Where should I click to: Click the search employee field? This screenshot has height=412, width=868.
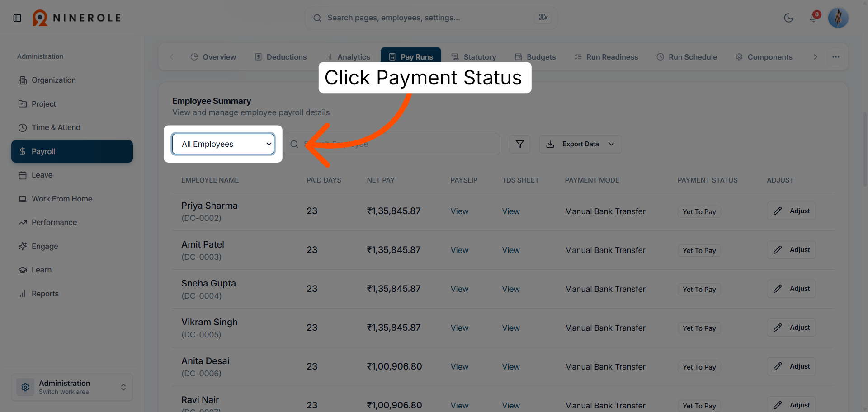tap(392, 144)
